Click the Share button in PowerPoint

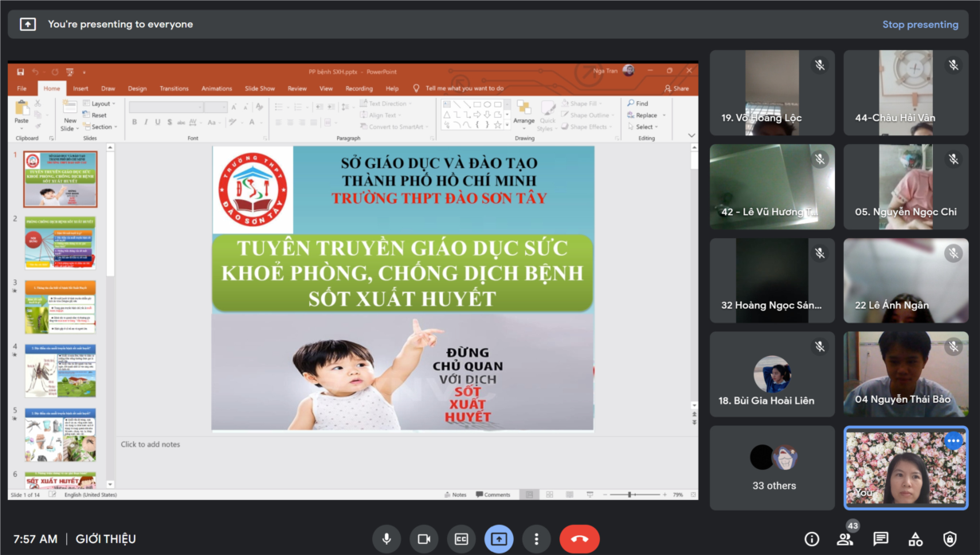(x=676, y=88)
